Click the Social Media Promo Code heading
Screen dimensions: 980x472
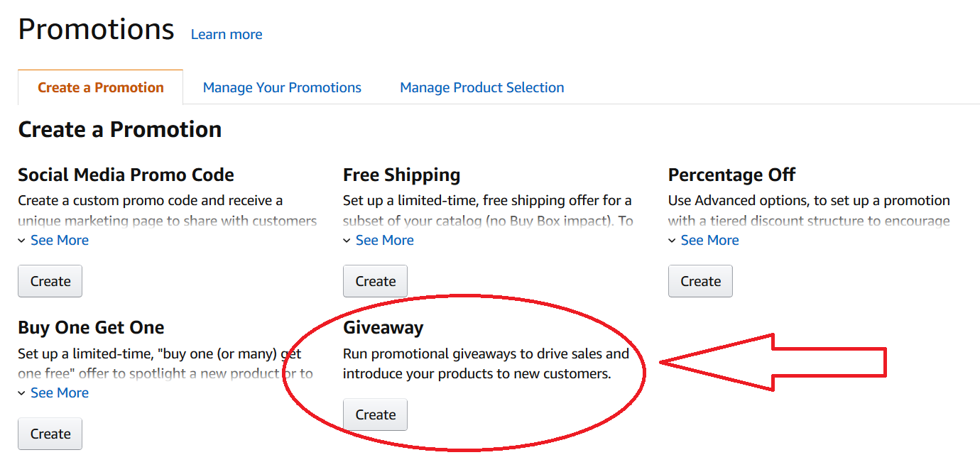(126, 175)
